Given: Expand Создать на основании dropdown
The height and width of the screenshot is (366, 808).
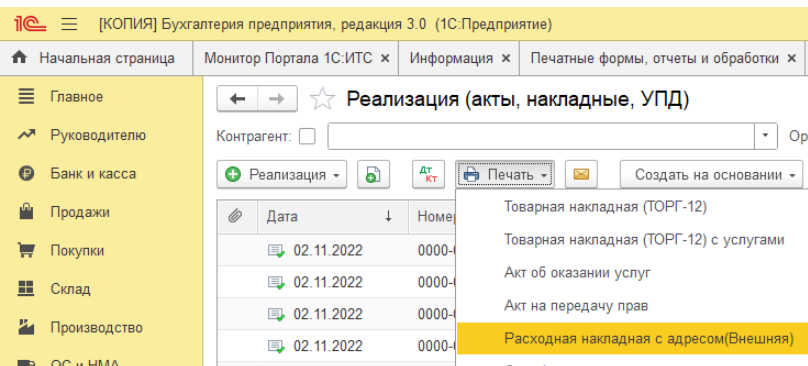Looking at the screenshot, I should 712,174.
